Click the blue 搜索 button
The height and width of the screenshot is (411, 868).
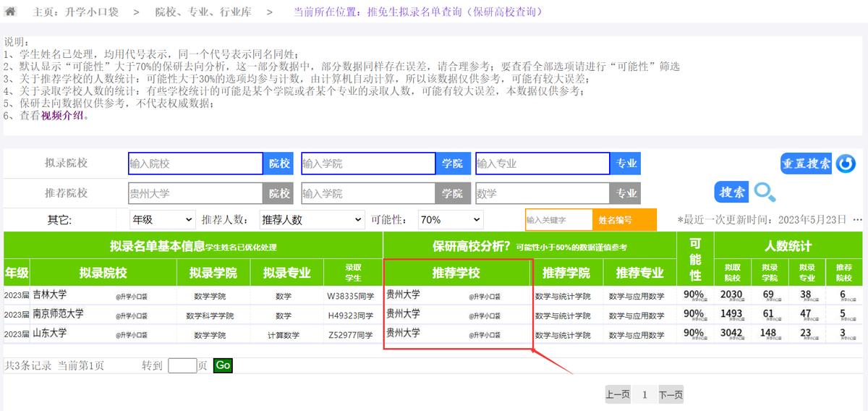pos(732,192)
